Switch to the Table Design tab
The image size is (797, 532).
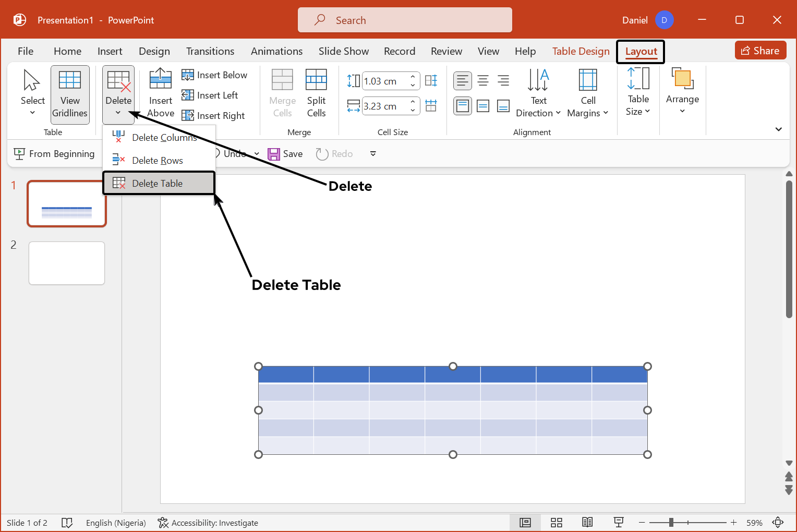point(581,51)
